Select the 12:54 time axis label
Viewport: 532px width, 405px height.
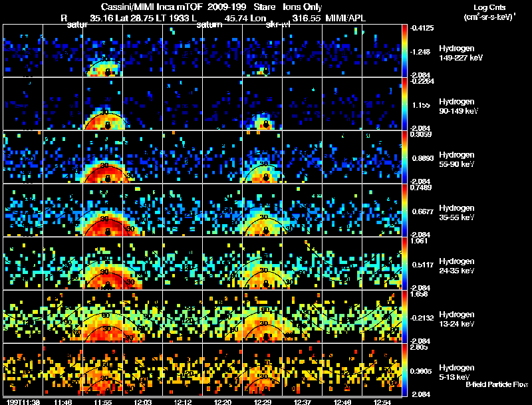point(382,402)
